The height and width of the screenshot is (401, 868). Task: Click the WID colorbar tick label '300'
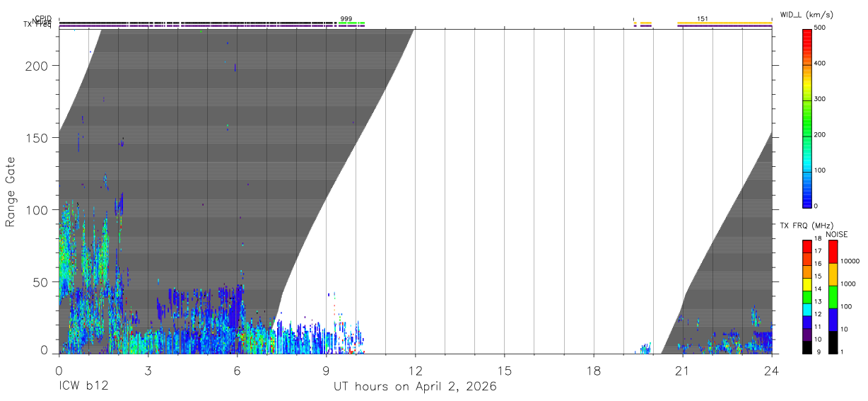(x=821, y=99)
